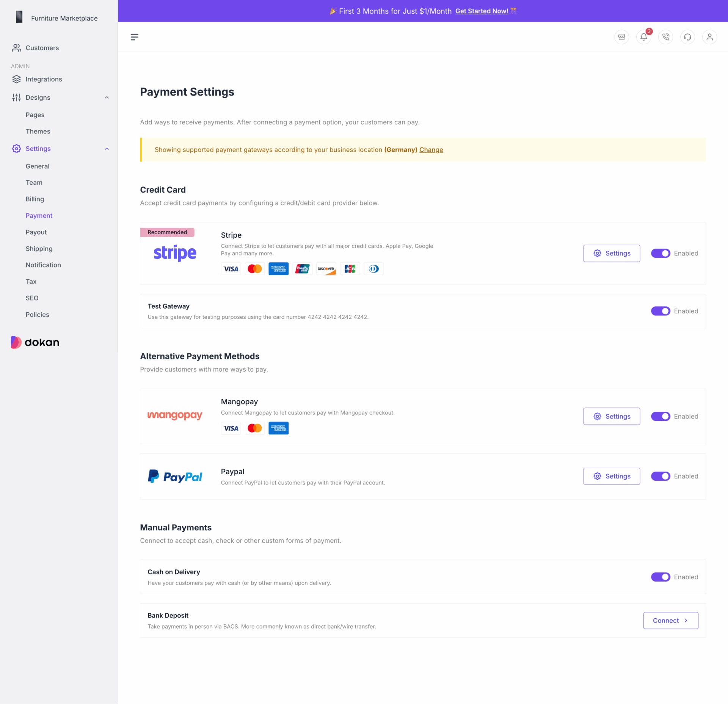Click Get Started Now promotional link
The height and width of the screenshot is (704, 728).
coord(481,11)
